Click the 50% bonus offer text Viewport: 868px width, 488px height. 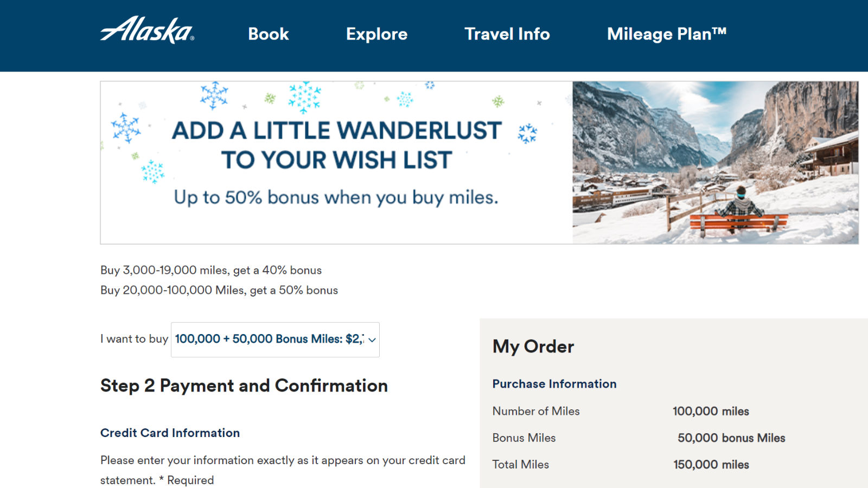[218, 290]
